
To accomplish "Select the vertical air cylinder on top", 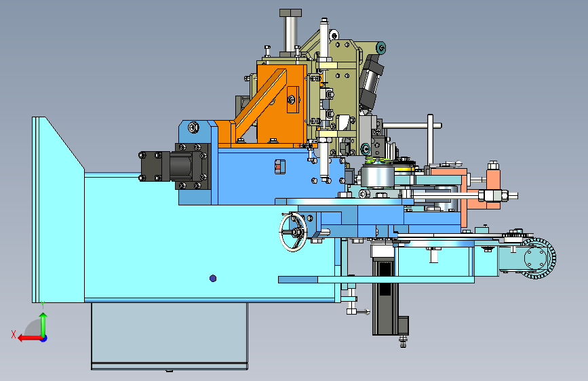I will click(x=290, y=33).
